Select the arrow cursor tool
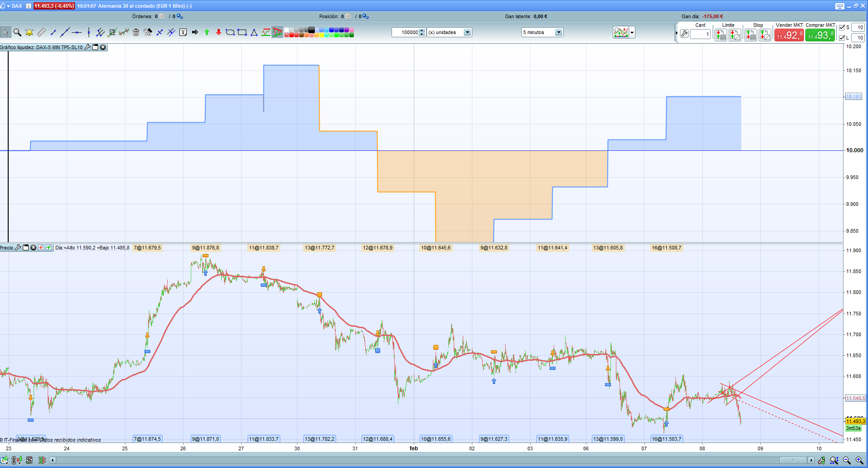 pyautogui.click(x=5, y=32)
